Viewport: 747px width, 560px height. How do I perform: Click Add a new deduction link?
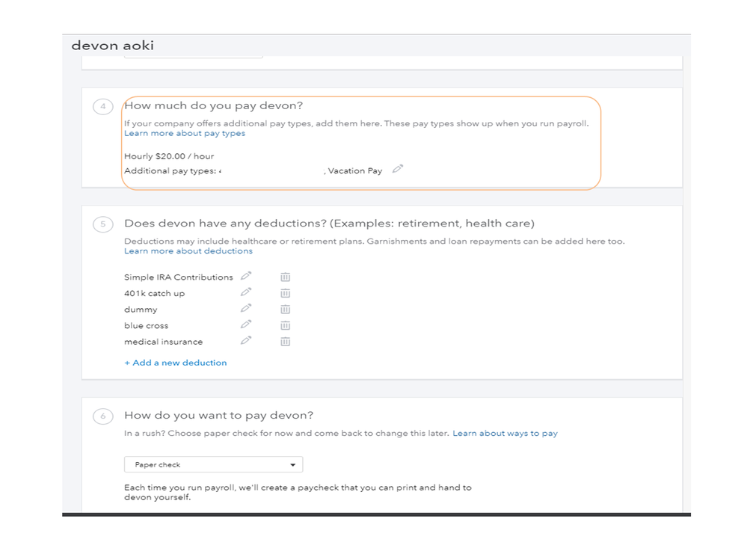click(x=175, y=363)
